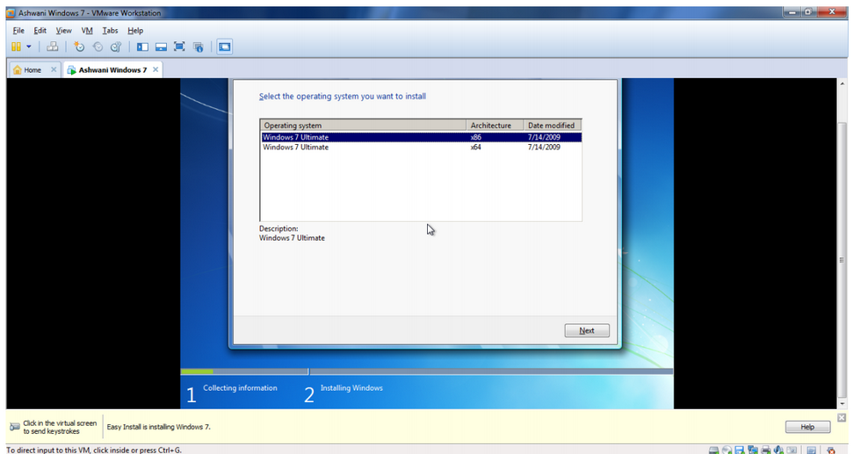
Task: Take a snapshot of this virtual machine
Action: point(79,47)
